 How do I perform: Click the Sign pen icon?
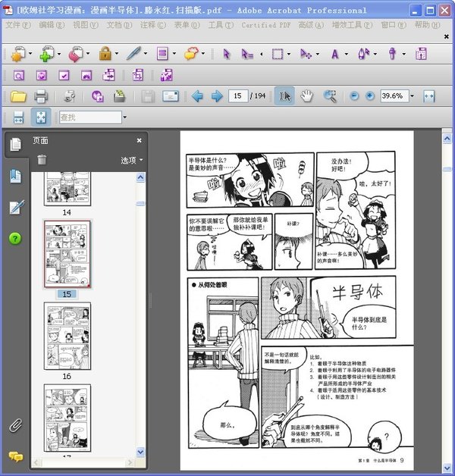click(x=133, y=54)
